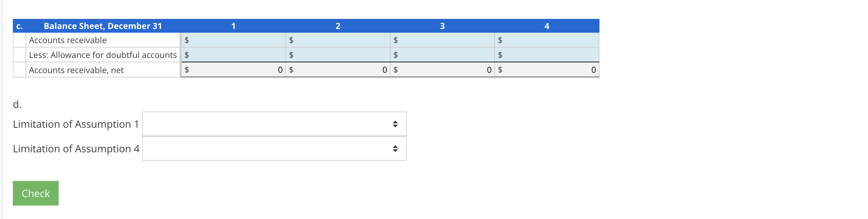Enter Accounts receivable amount for column 4
Viewport: 868px width, 219px height.
point(546,40)
